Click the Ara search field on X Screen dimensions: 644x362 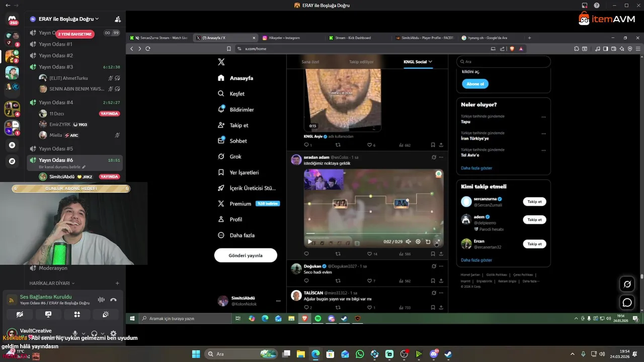tap(503, 61)
